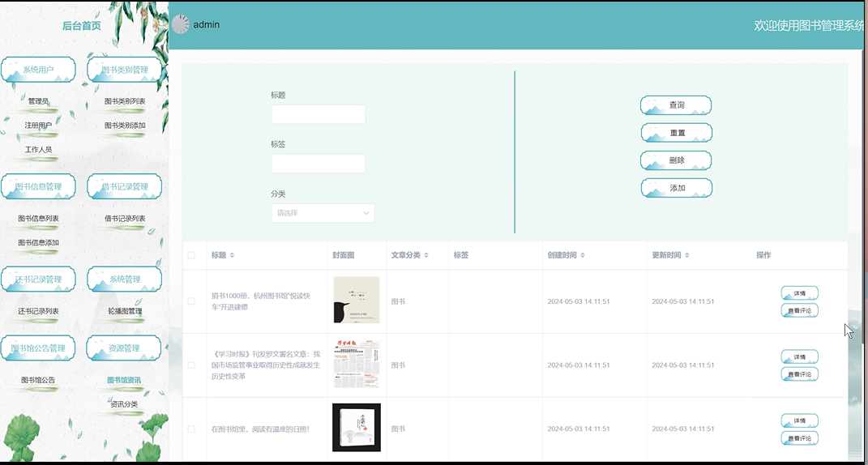Click title text 在图书馆里，阅读有温度的日照
The height and width of the screenshot is (465, 868).
point(260,429)
